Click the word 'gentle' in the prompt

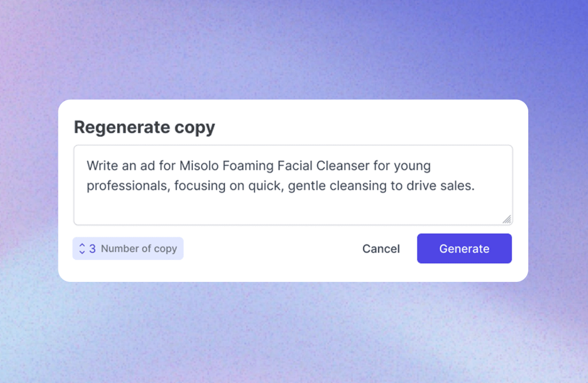(x=309, y=186)
